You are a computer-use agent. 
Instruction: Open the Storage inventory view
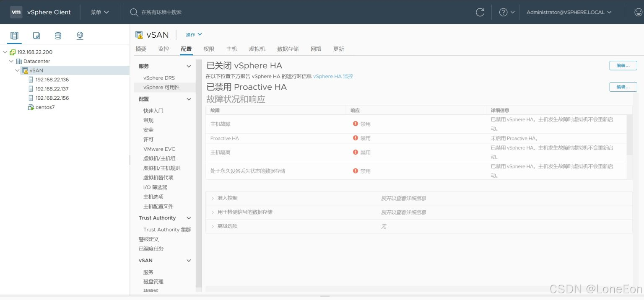click(x=58, y=36)
